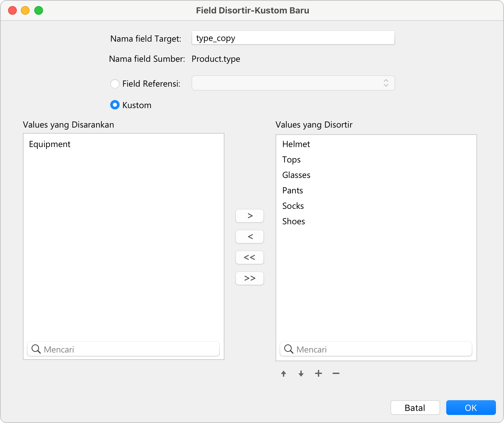Choose Glasses in the sorted values list
The image size is (504, 423).
[x=296, y=175]
